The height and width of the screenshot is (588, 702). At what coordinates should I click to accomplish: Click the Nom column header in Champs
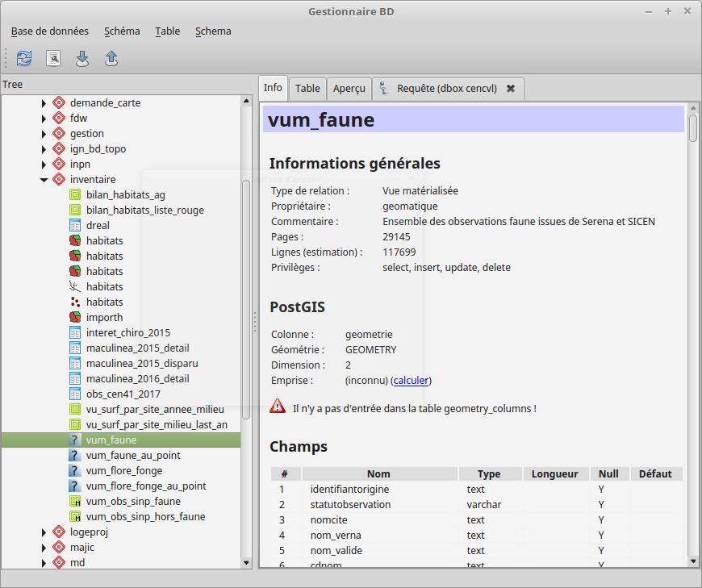tap(378, 474)
